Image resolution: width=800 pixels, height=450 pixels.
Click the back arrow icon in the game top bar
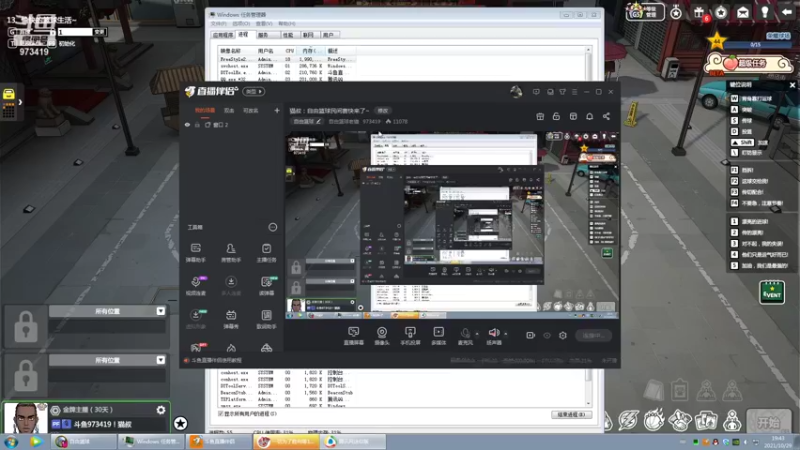(787, 12)
